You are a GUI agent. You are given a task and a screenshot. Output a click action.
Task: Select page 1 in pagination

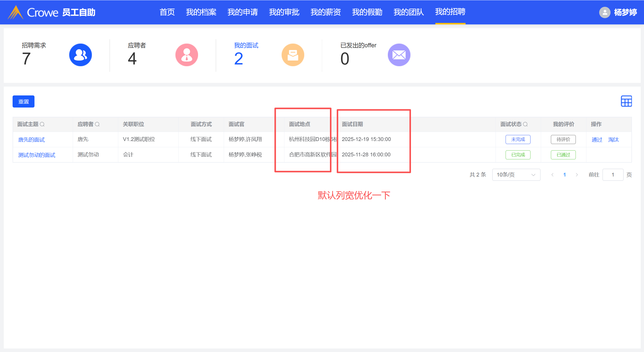click(564, 175)
